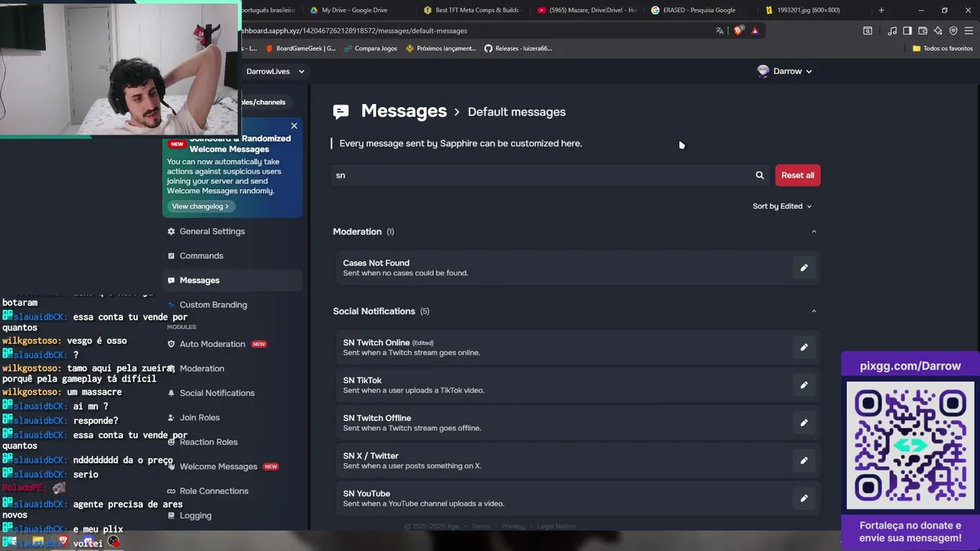The width and height of the screenshot is (980, 551).
Task: Click the OBS icon in taskbar
Action: [113, 542]
